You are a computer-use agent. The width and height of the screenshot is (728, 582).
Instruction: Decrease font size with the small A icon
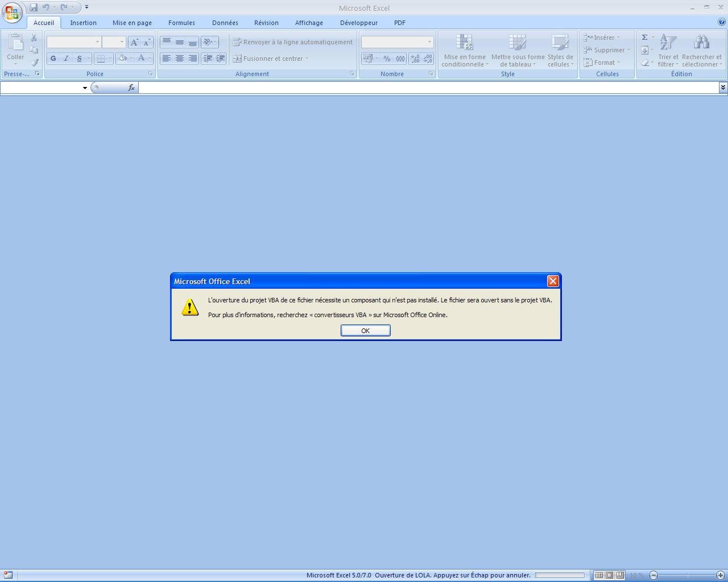tap(147, 42)
